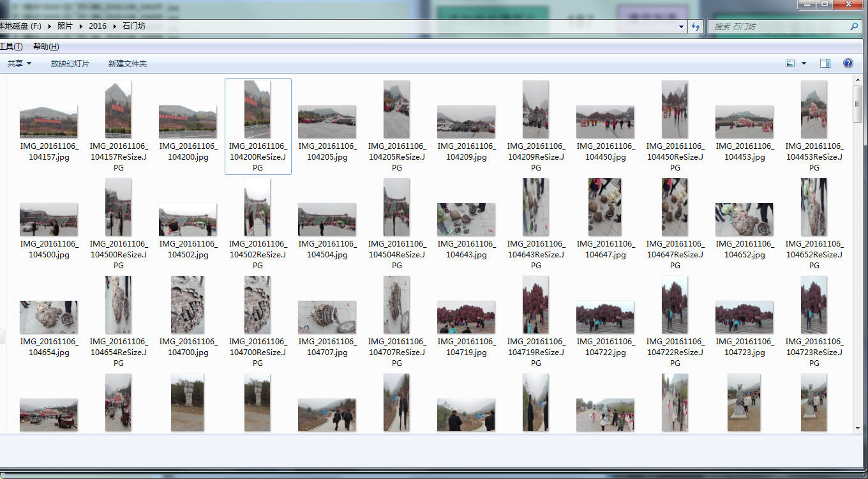
Task: Expand the arrow after 2016 in the path
Action: click(115, 26)
